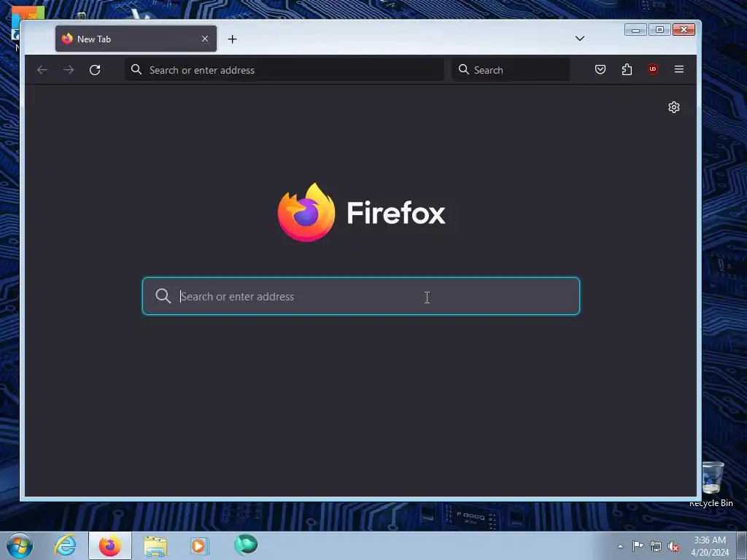The width and height of the screenshot is (747, 560).
Task: Focus the top address bar
Action: point(285,70)
